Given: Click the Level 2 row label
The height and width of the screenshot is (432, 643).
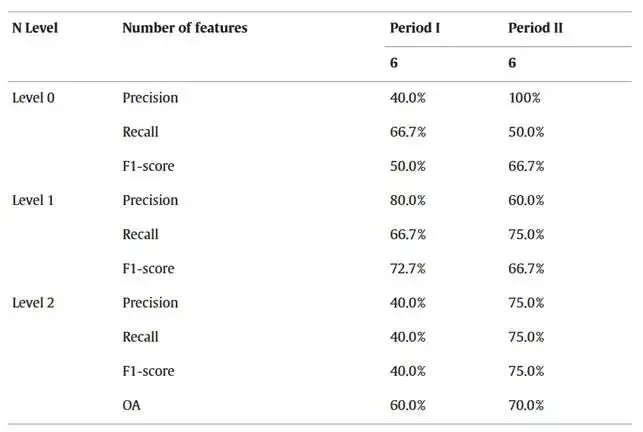Looking at the screenshot, I should [33, 303].
